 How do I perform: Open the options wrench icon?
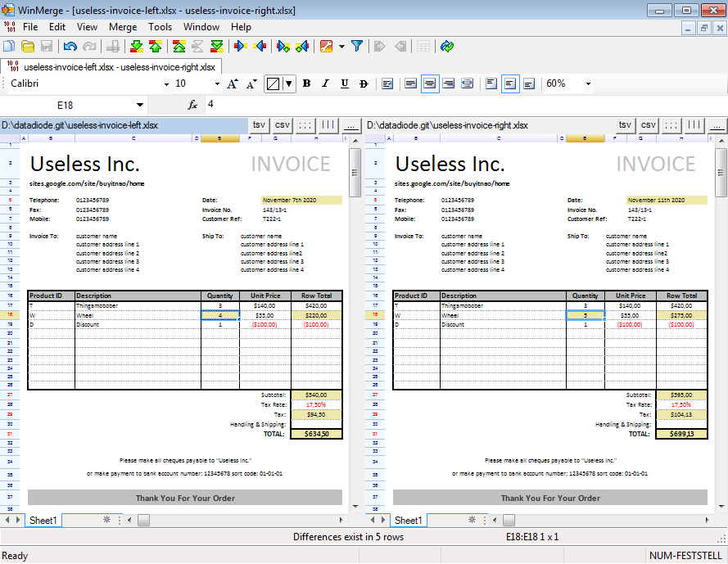327,46
